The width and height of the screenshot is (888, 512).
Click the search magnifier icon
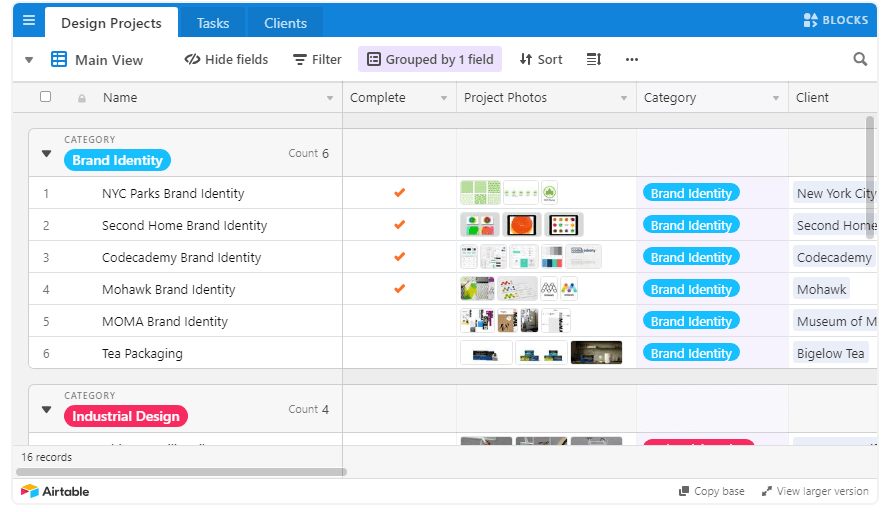(x=860, y=60)
